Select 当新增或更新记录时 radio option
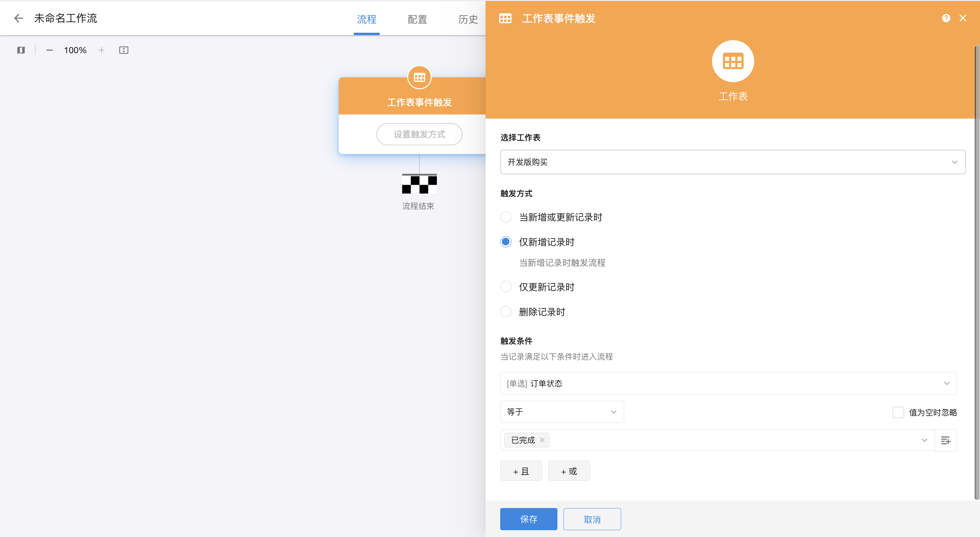980x537 pixels. pyautogui.click(x=506, y=217)
